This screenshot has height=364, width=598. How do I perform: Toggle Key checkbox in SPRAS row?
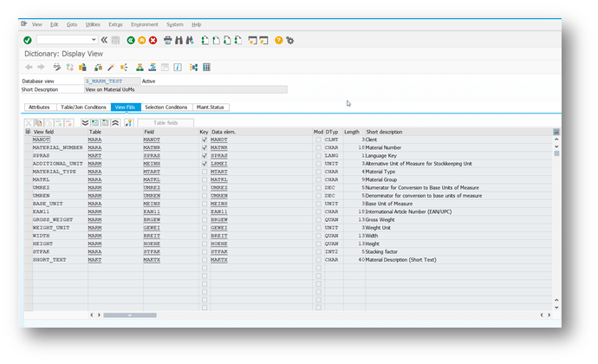205,156
